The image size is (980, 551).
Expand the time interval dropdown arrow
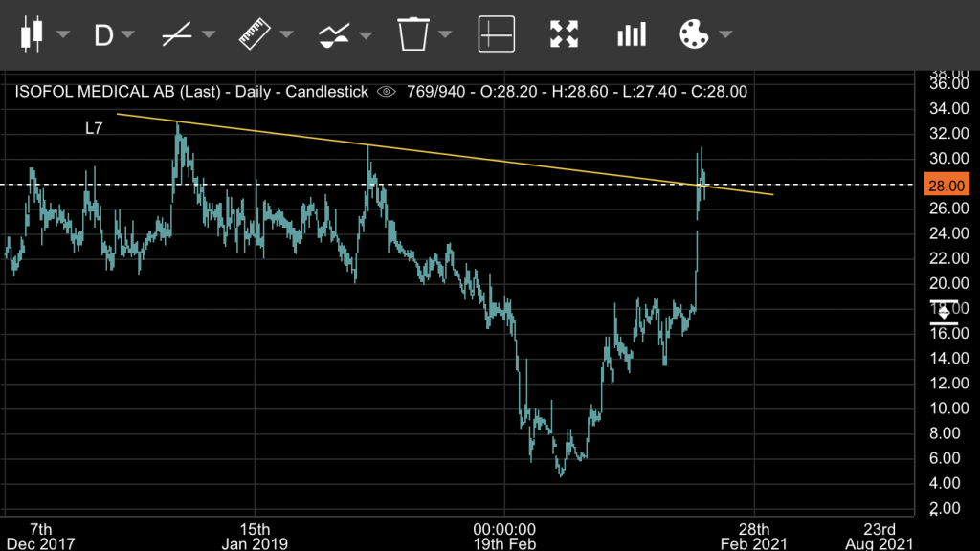(128, 35)
